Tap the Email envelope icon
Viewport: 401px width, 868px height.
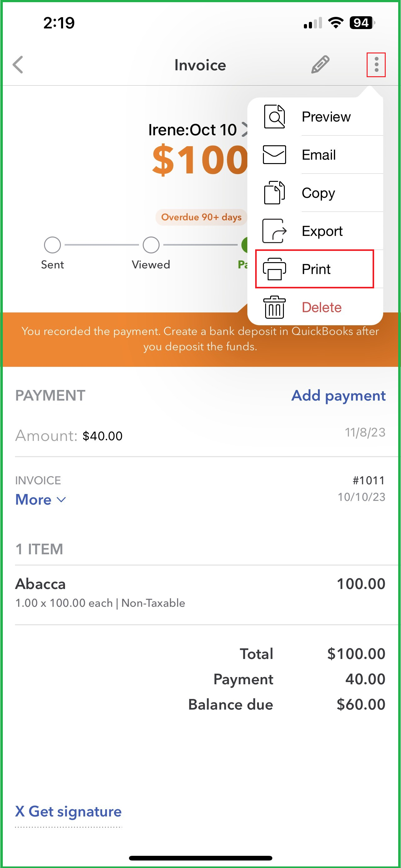(x=275, y=155)
